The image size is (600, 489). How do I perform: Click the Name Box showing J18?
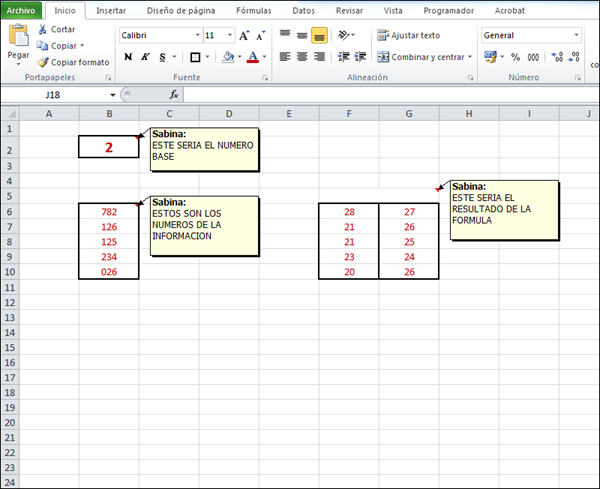click(58, 94)
